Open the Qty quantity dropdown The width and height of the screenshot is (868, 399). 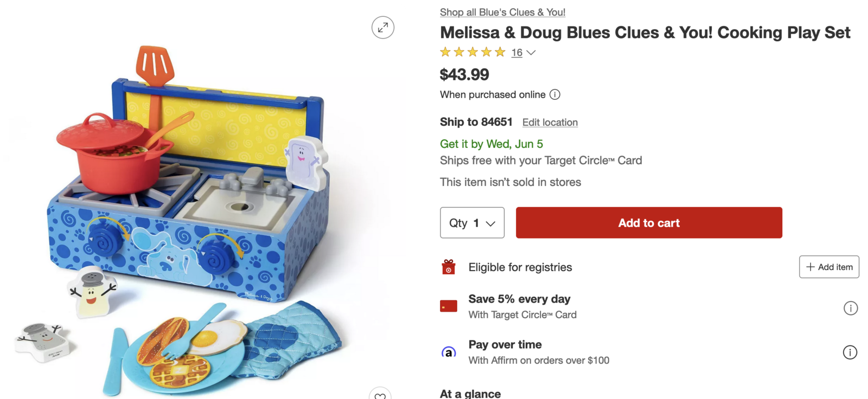coord(472,223)
